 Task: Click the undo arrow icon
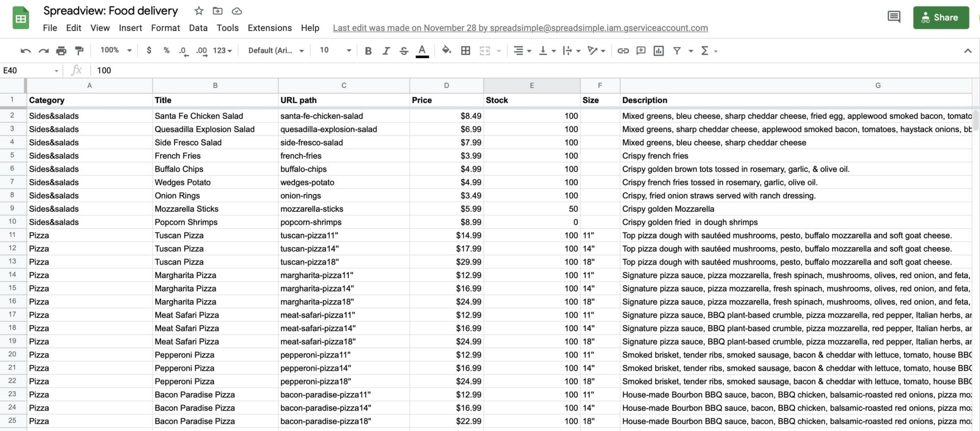25,51
